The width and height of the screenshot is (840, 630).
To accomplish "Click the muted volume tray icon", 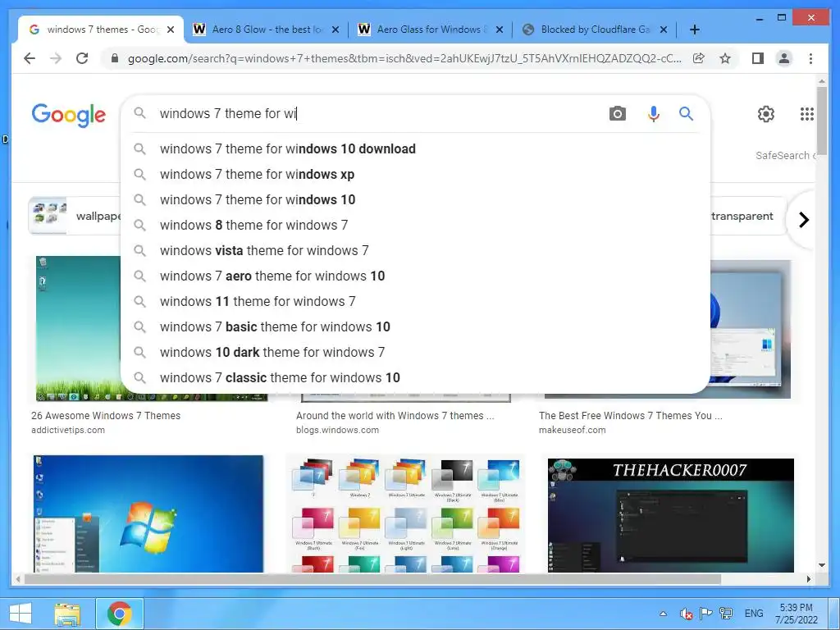I will 686,614.
